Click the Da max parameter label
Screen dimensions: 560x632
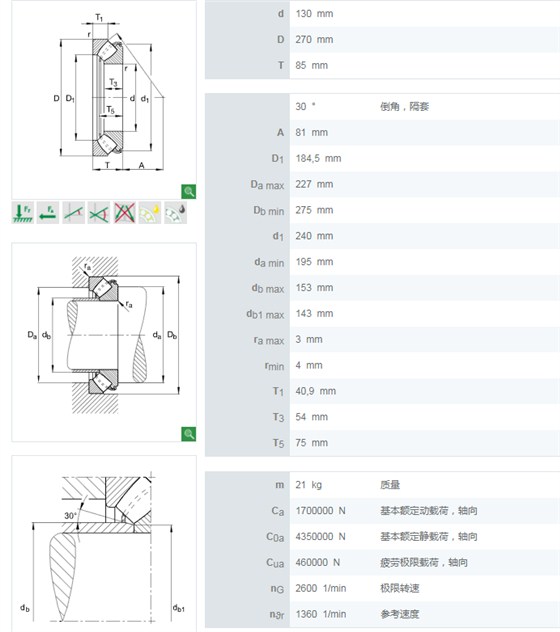(267, 185)
